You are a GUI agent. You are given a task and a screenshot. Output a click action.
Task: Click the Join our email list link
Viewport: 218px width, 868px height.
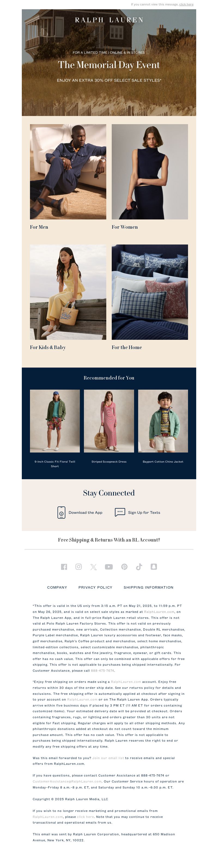[108, 758]
